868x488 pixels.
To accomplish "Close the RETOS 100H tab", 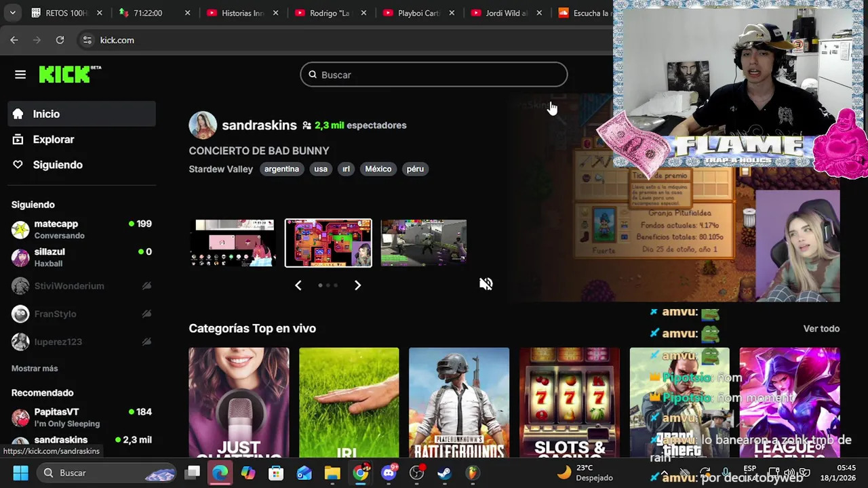I will click(x=100, y=13).
